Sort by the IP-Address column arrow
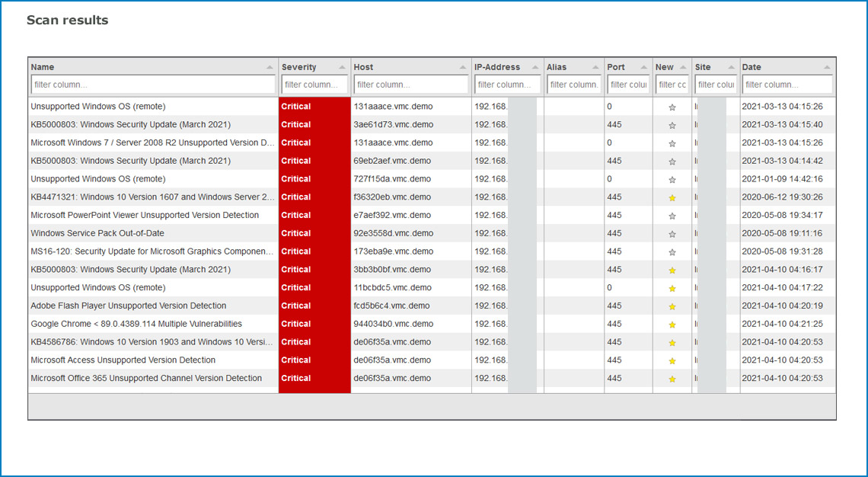The height and width of the screenshot is (477, 868). [x=535, y=67]
